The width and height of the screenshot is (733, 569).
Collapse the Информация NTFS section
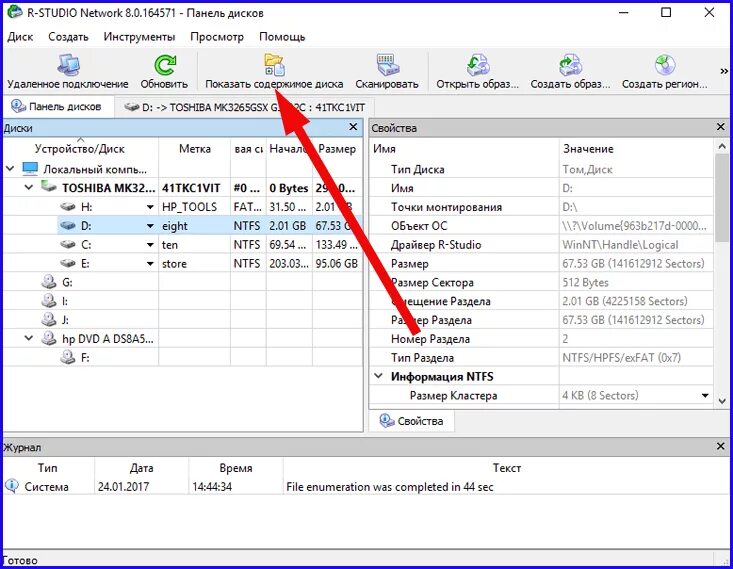(x=379, y=376)
